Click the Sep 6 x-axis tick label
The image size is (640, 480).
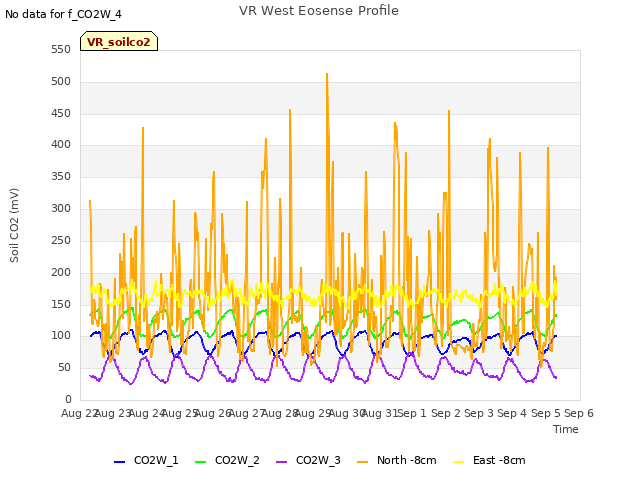point(579,413)
